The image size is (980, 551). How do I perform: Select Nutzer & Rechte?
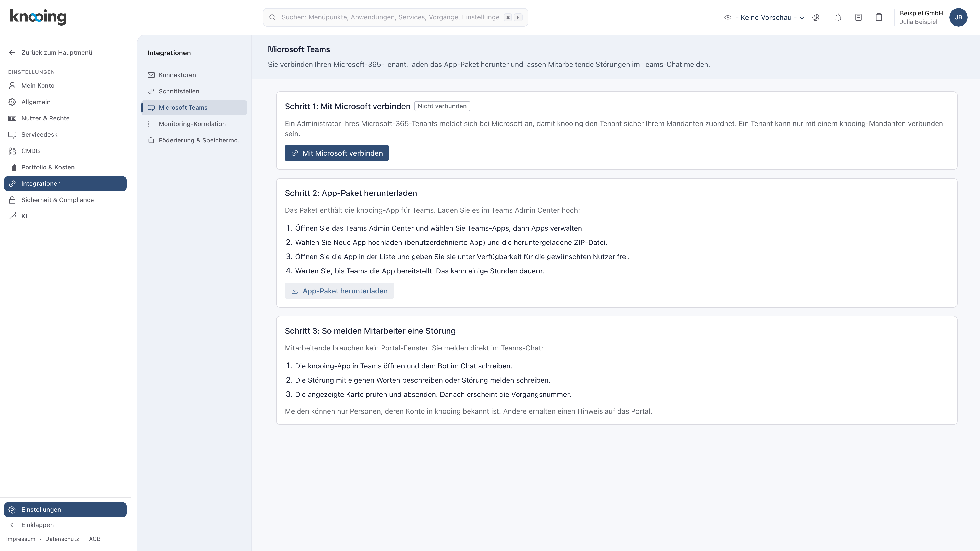click(65, 118)
